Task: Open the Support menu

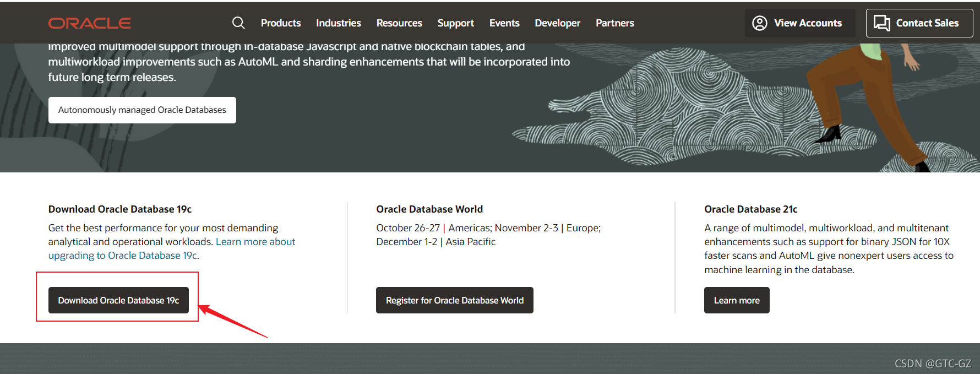Action: pos(456,23)
